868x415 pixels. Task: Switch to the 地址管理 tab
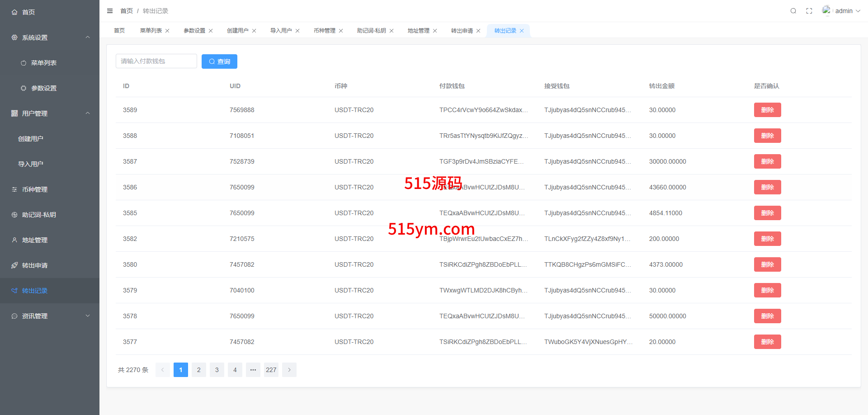(x=418, y=31)
